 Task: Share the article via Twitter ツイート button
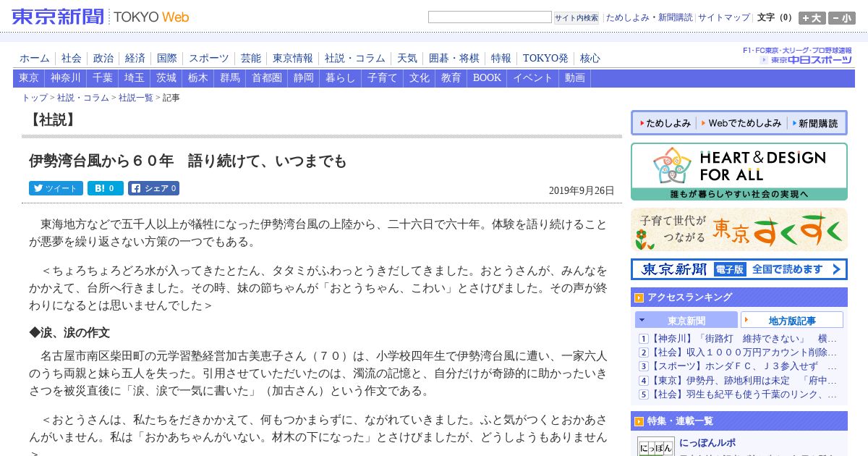coord(56,188)
